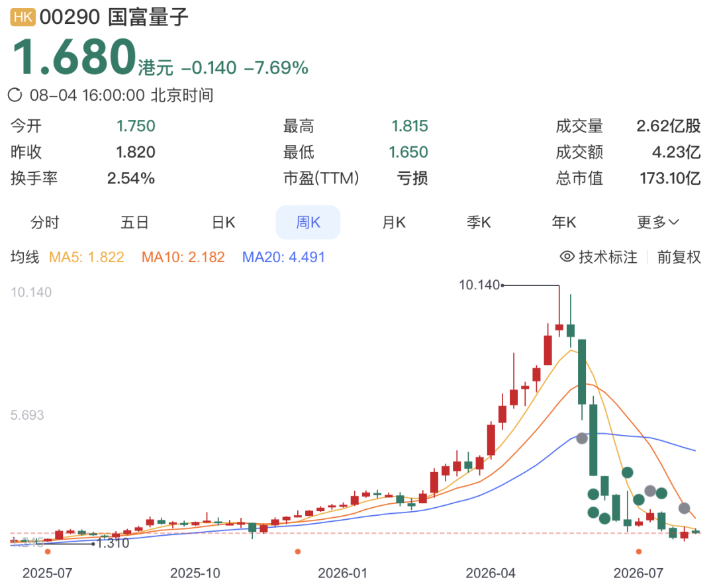
Task: Click the 2026-04 date axis label
Action: point(491,573)
